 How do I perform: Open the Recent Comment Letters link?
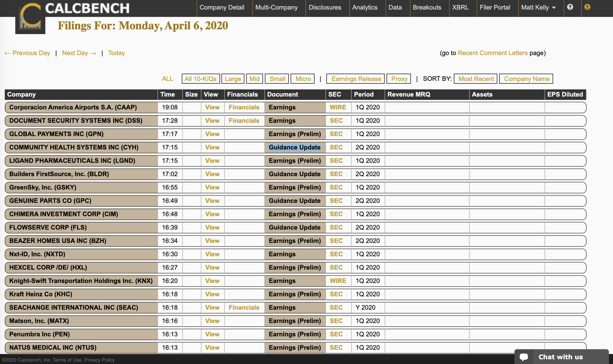click(x=492, y=53)
